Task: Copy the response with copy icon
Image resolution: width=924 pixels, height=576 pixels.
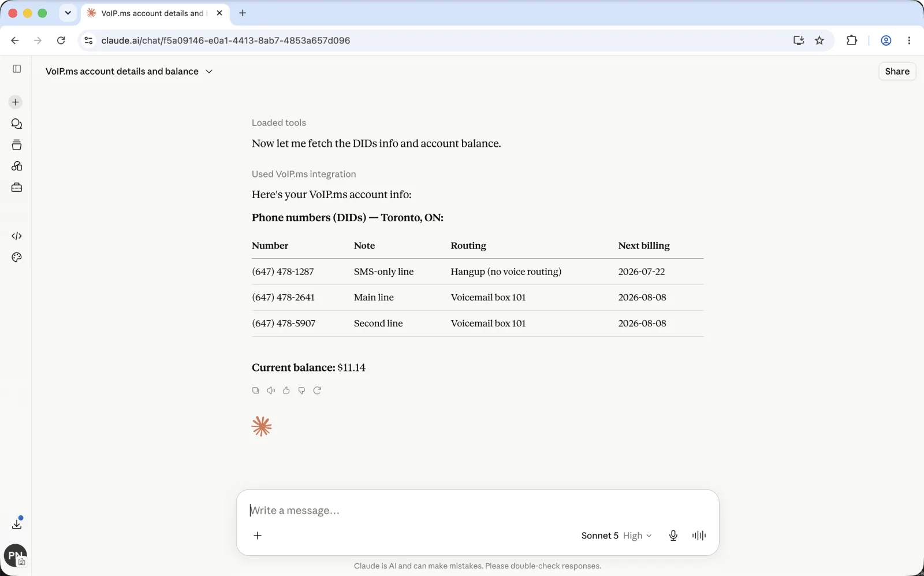Action: (x=255, y=391)
